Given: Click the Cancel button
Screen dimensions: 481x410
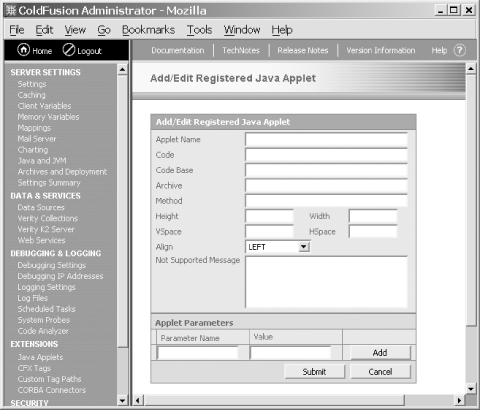Looking at the screenshot, I should [x=380, y=372].
